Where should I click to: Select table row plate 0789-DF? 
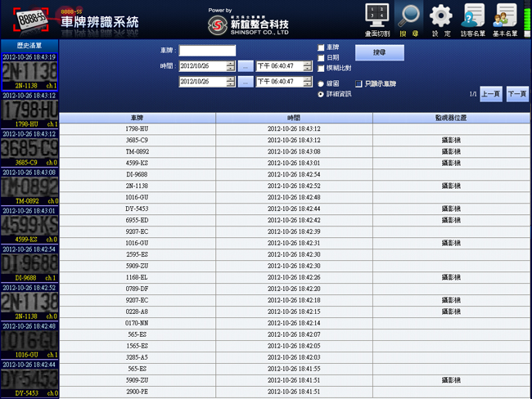tap(295, 289)
